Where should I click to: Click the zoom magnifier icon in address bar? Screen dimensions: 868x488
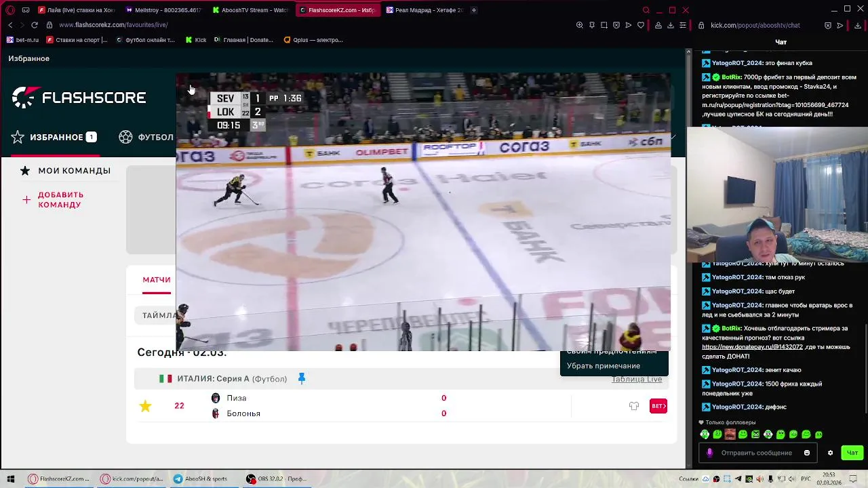[579, 25]
